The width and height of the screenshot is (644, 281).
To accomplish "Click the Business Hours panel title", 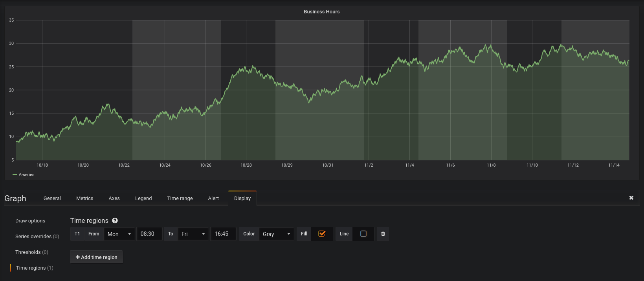I will [x=321, y=12].
